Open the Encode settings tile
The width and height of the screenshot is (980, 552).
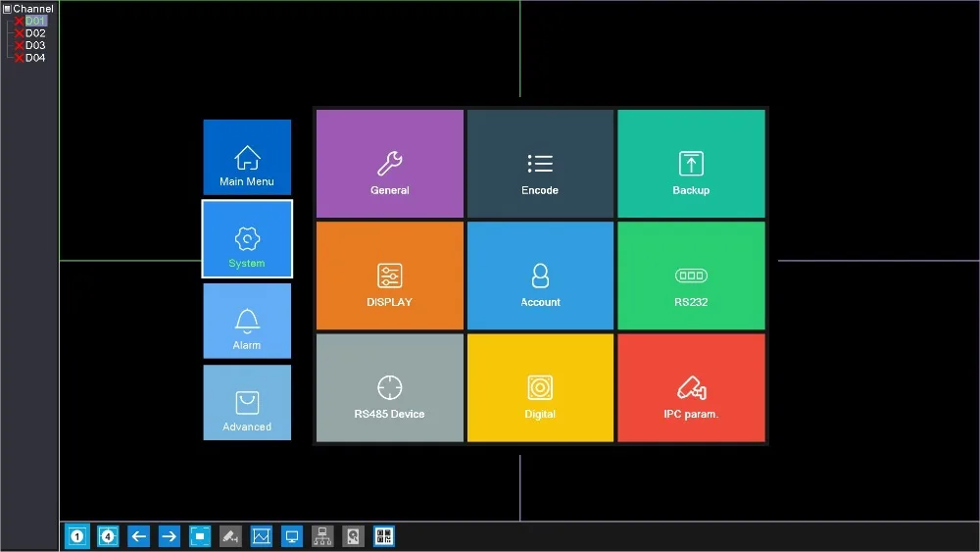540,164
